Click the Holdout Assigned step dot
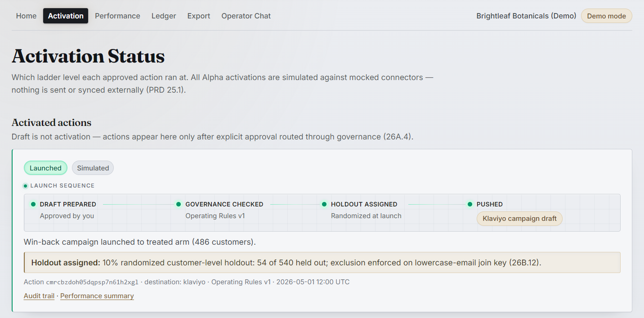 (324, 204)
